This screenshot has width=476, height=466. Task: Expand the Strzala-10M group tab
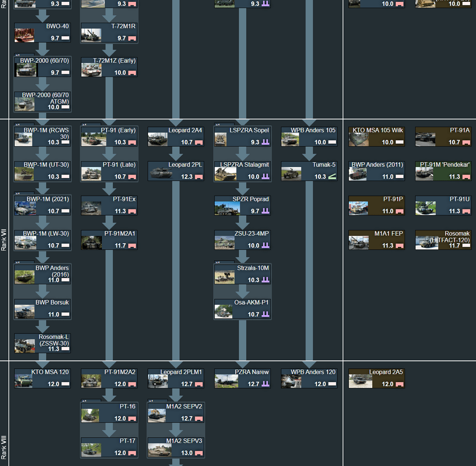[x=217, y=262]
